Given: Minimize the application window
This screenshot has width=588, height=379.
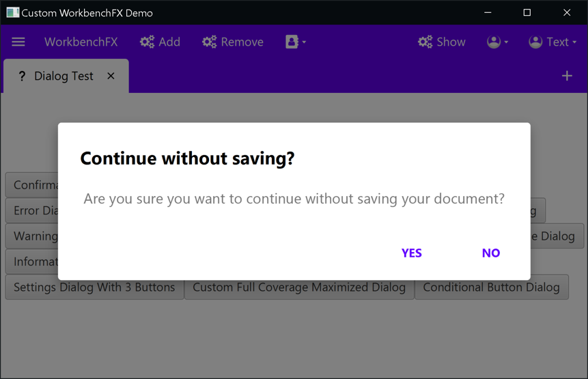Looking at the screenshot, I should tap(488, 12).
